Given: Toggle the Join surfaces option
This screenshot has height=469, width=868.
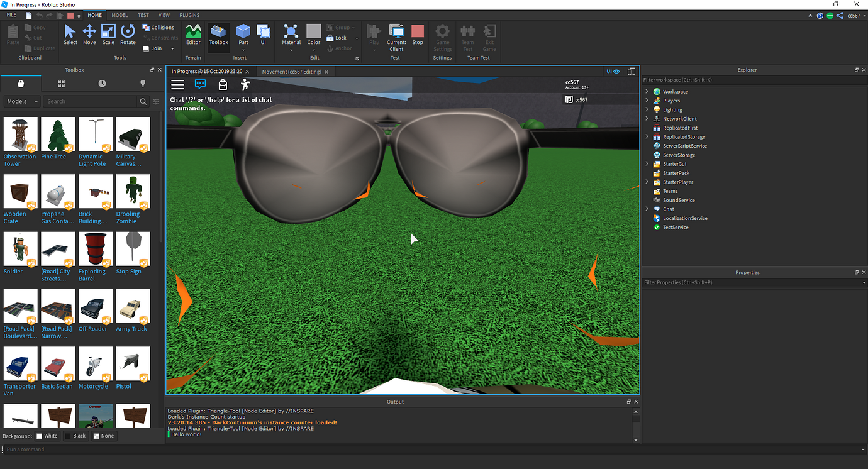Looking at the screenshot, I should [153, 48].
